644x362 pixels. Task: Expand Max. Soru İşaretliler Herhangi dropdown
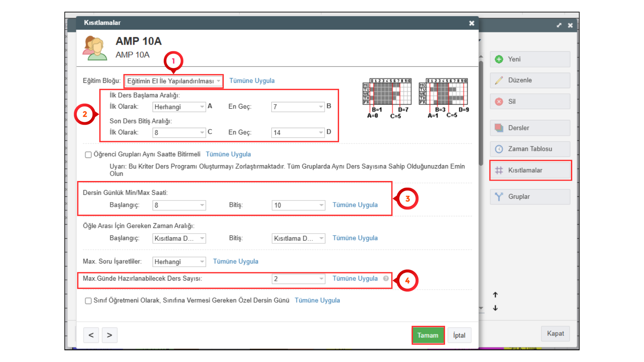coord(179,262)
